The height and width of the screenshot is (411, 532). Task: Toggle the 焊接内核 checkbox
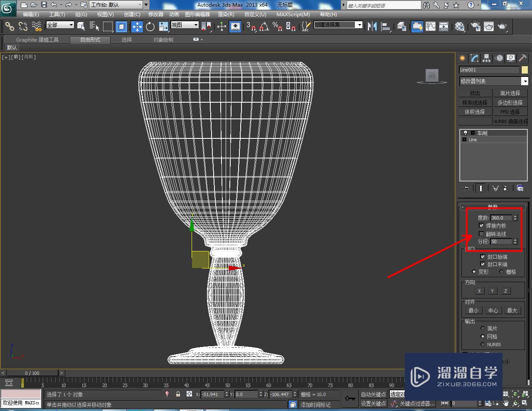[x=481, y=226]
